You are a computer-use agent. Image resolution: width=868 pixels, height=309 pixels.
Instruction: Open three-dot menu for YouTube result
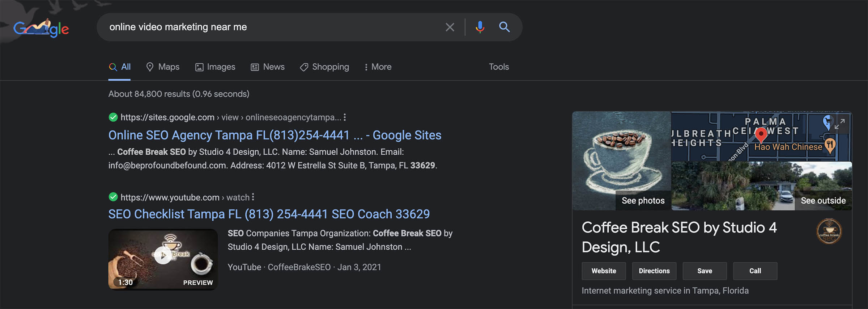point(253,197)
